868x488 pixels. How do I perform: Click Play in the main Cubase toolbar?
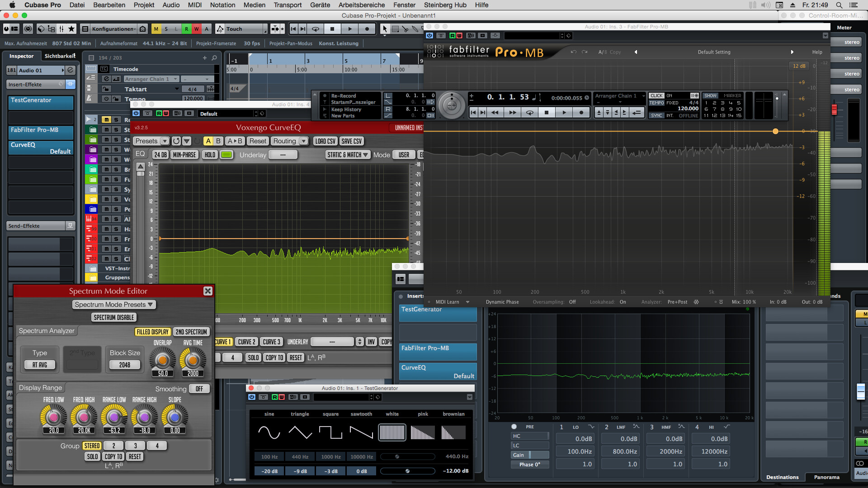point(349,29)
